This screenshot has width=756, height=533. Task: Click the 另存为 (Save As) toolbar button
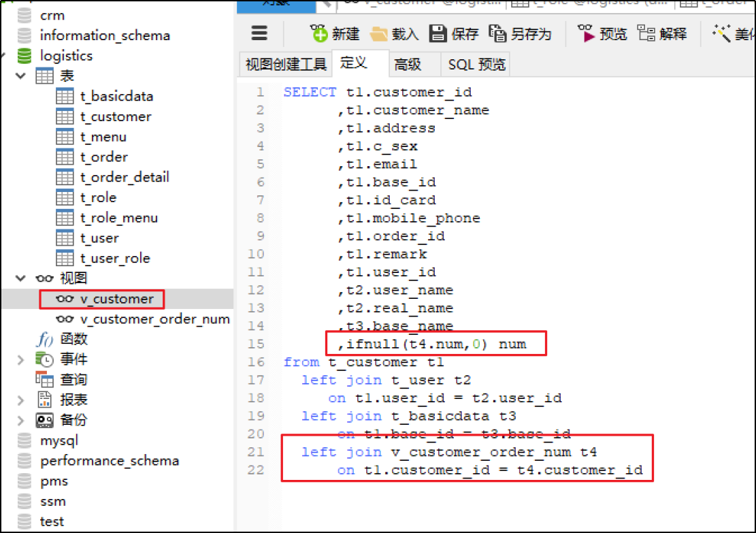(x=520, y=34)
